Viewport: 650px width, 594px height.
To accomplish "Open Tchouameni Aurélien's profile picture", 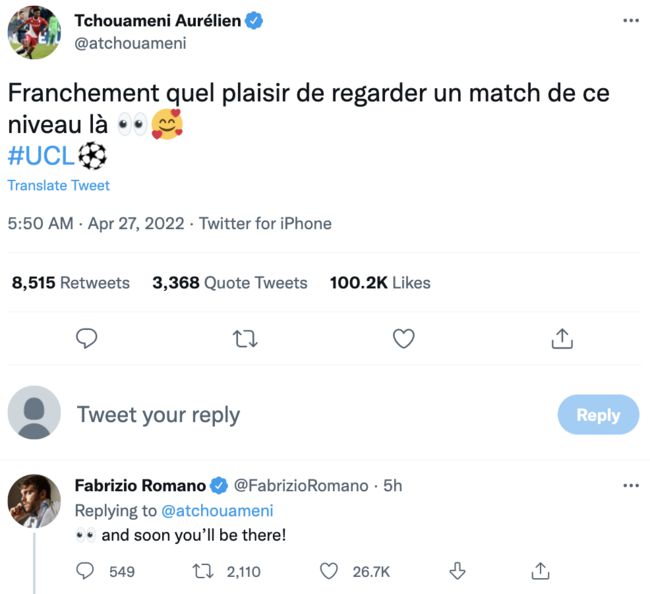I will click(x=34, y=32).
